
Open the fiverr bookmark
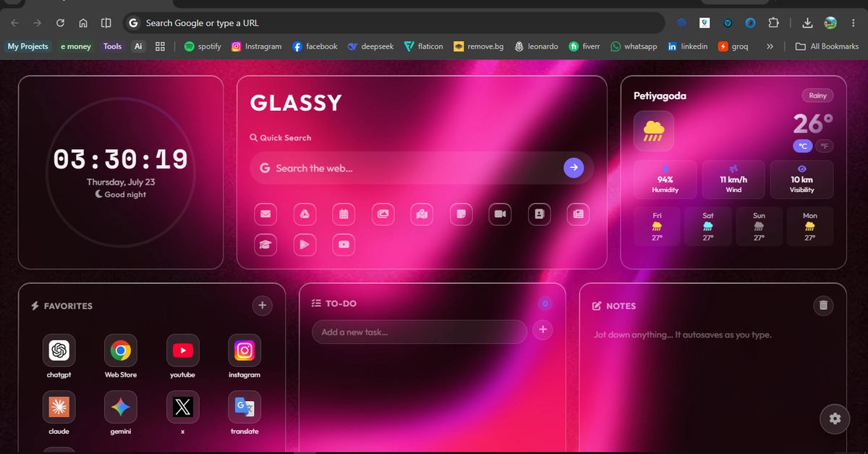(x=584, y=46)
